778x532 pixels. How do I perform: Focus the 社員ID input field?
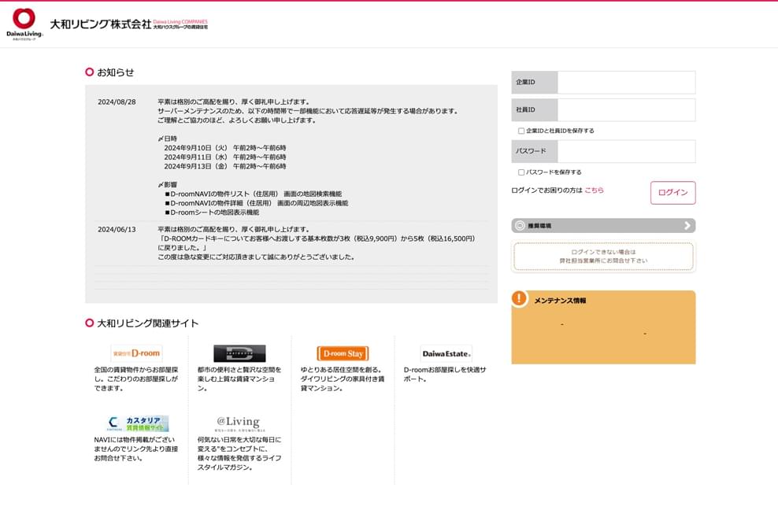coord(626,110)
